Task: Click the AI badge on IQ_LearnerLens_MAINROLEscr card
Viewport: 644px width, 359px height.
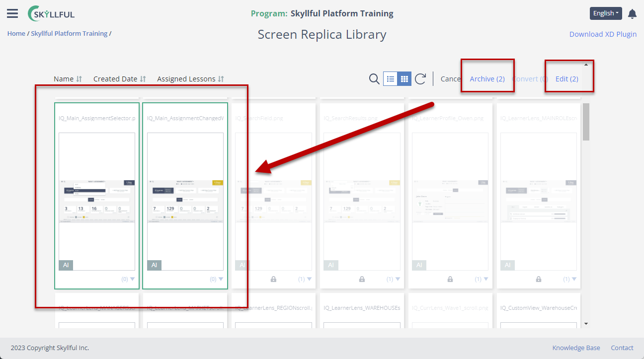Action: pyautogui.click(x=508, y=265)
